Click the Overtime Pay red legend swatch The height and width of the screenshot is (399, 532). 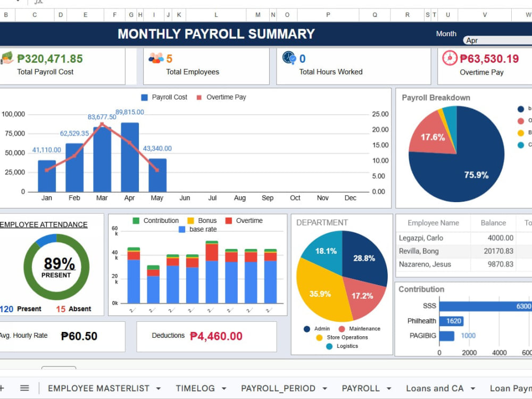(199, 97)
